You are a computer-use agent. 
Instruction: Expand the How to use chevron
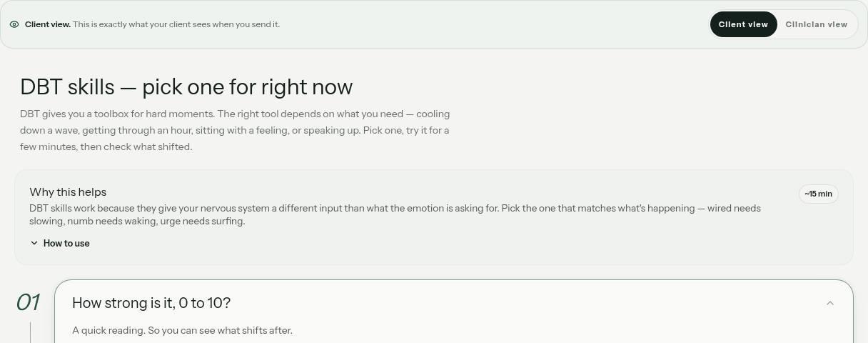pyautogui.click(x=34, y=243)
